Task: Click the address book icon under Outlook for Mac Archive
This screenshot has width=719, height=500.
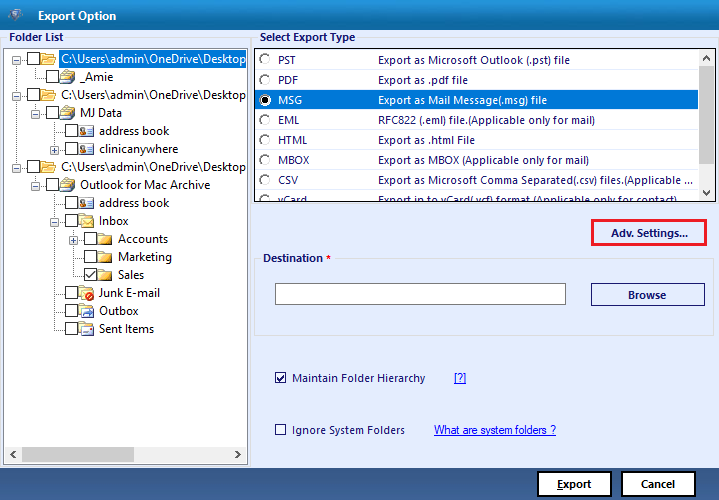Action: (x=86, y=203)
